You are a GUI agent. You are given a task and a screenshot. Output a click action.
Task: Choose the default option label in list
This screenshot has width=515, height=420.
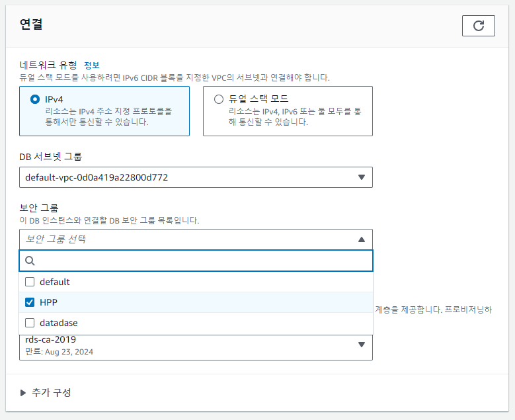(55, 282)
